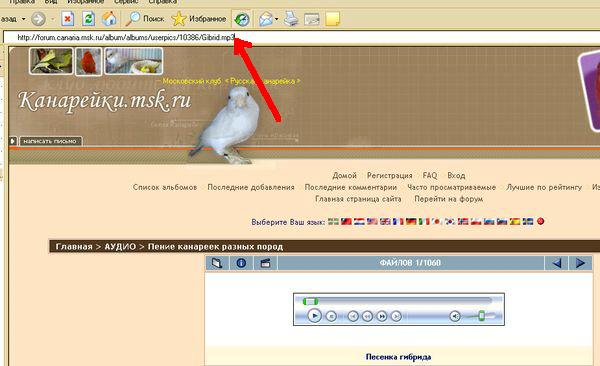The width and height of the screenshot is (600, 366).
Task: Open Часто просматриваемые link
Action: point(452,187)
